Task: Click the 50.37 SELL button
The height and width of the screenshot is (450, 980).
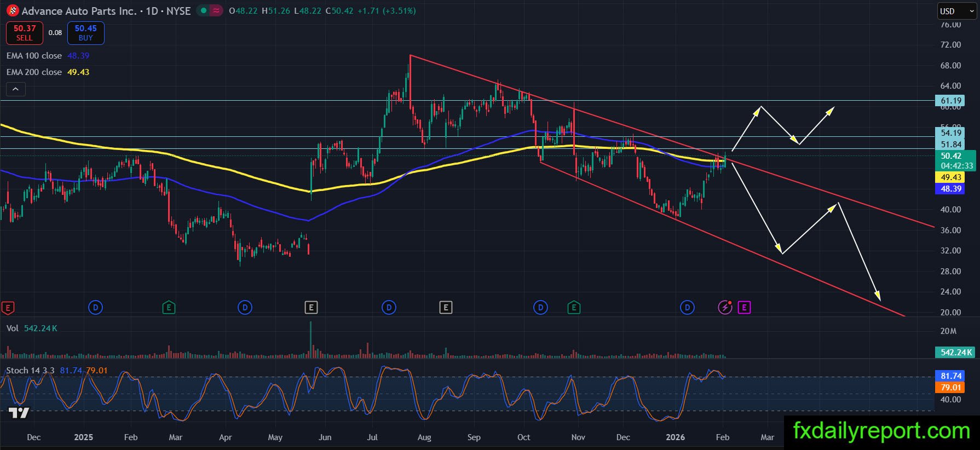Action: click(x=25, y=33)
